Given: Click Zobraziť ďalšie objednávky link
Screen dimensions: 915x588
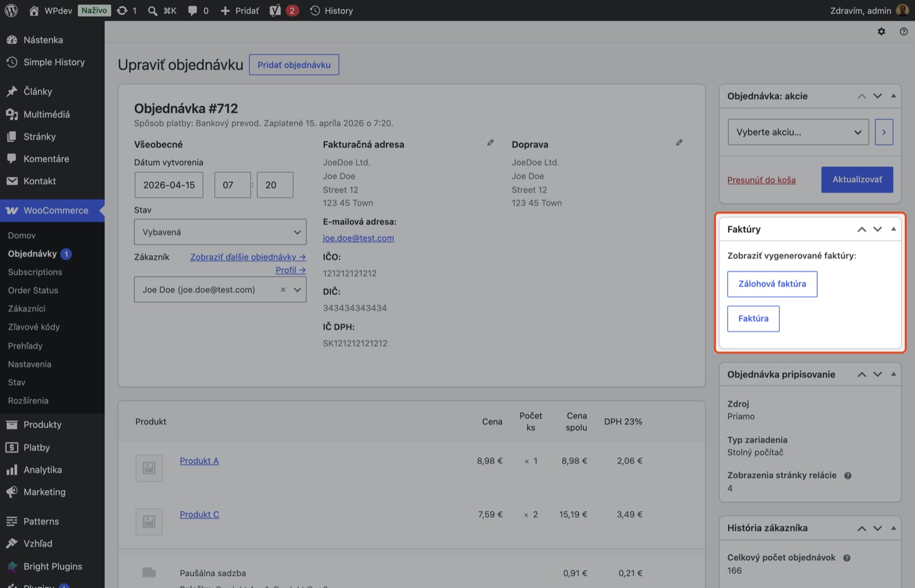Looking at the screenshot, I should (x=248, y=257).
